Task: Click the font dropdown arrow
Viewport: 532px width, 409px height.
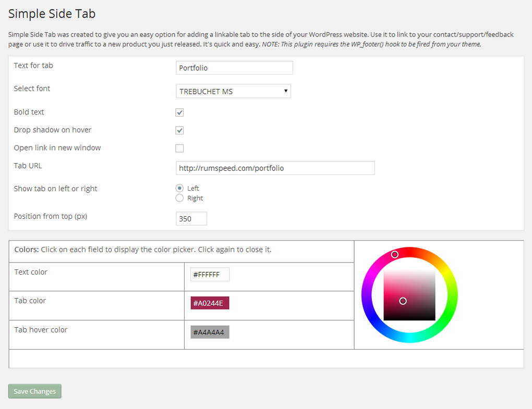Action: pos(286,91)
